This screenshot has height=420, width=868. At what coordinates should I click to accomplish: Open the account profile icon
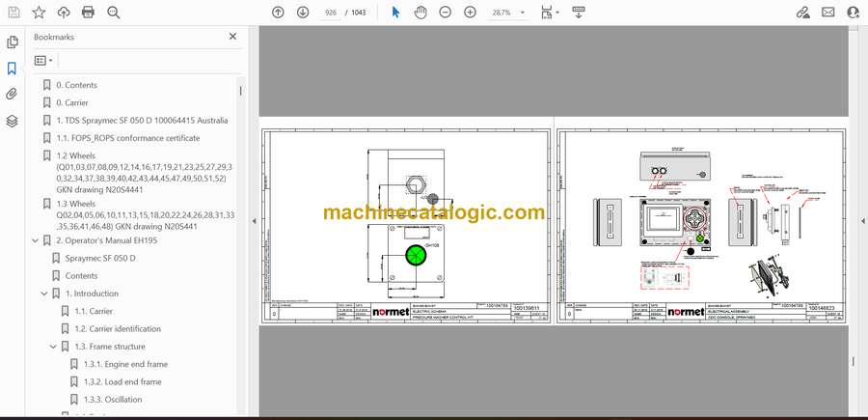pyautogui.click(x=854, y=13)
